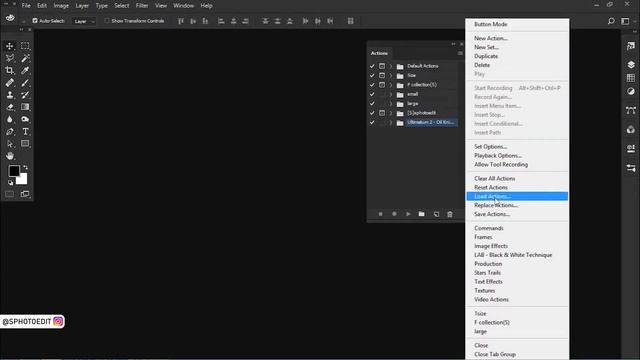Image resolution: width=640 pixels, height=360 pixels.
Task: Toggle checkmark for Default Actions set
Action: coord(372,66)
